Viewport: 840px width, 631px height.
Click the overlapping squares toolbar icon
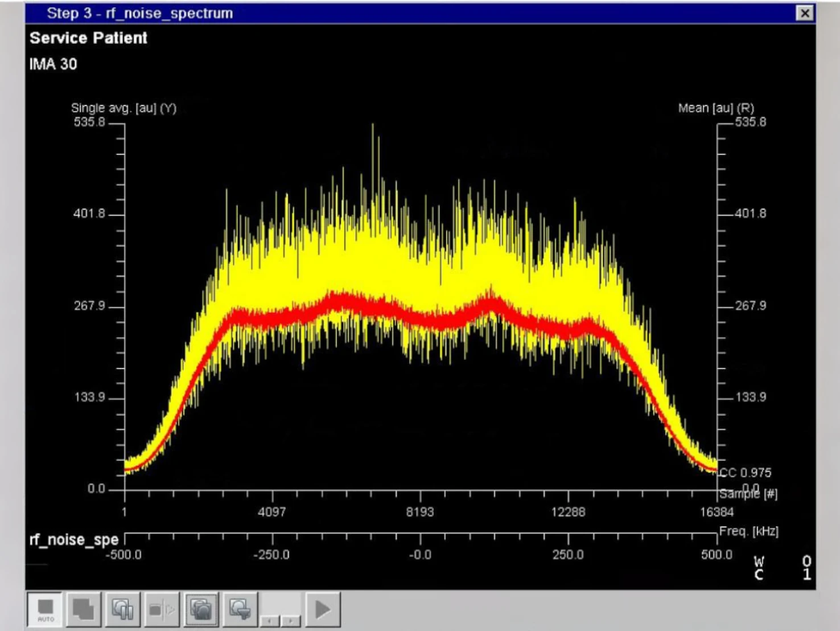84,609
